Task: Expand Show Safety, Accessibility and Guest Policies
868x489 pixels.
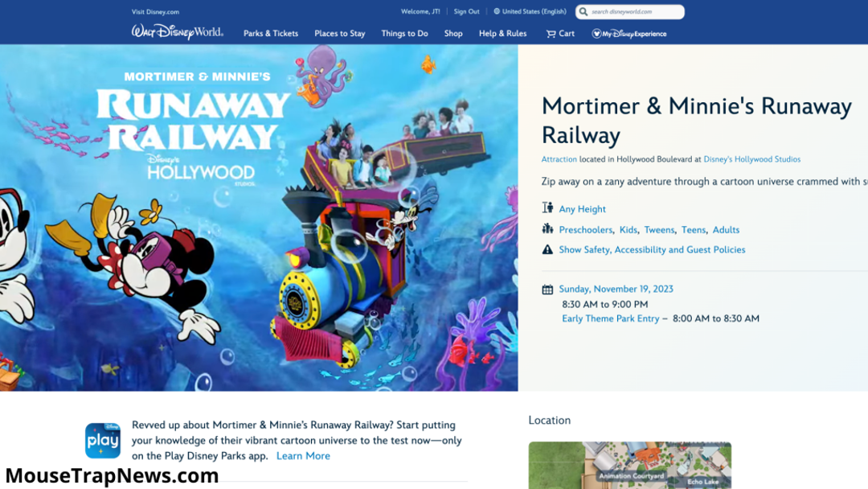Action: click(x=652, y=250)
